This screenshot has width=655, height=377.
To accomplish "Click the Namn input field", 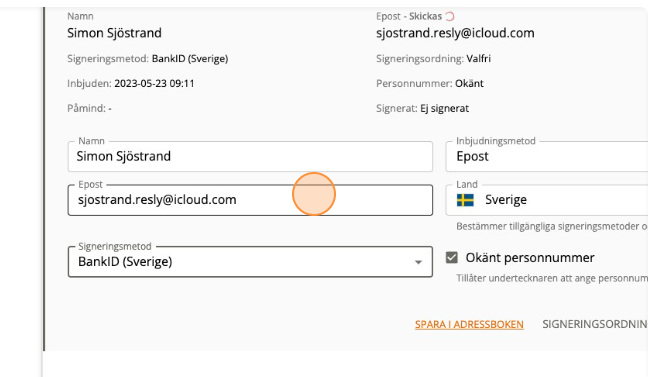I will coord(250,156).
